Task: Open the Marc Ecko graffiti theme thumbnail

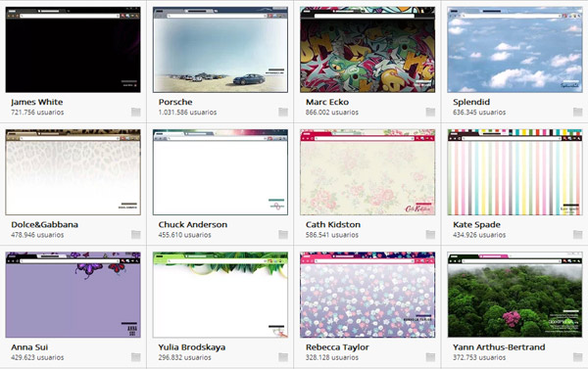Action: click(x=367, y=50)
